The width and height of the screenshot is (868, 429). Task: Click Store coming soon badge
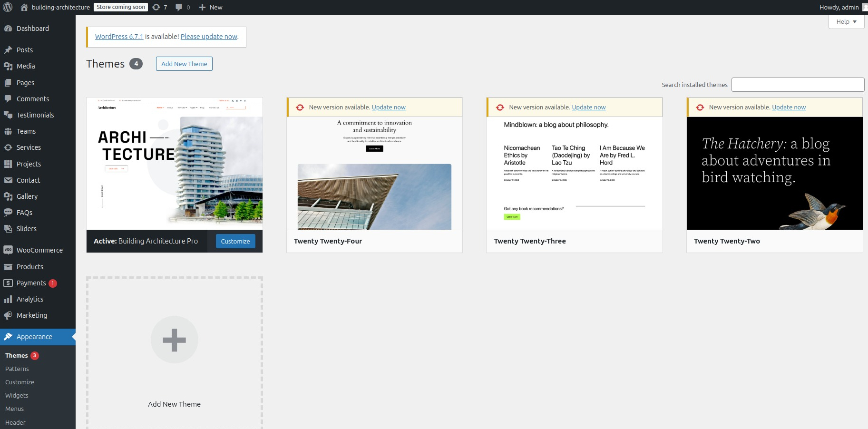[121, 7]
